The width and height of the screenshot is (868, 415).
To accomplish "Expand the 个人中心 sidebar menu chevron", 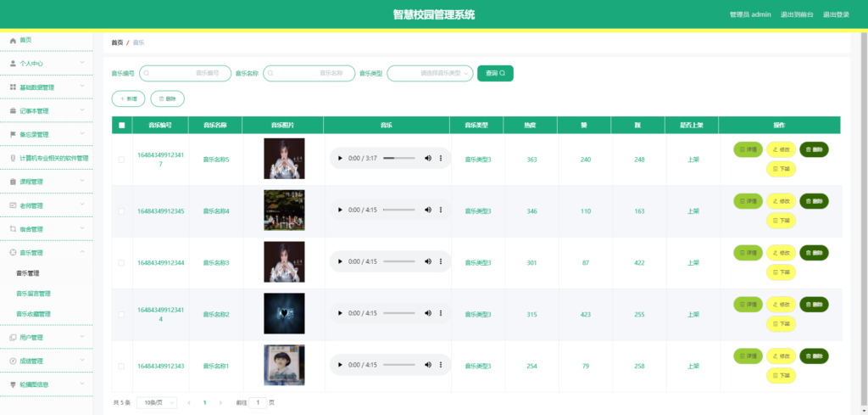I will [x=82, y=63].
